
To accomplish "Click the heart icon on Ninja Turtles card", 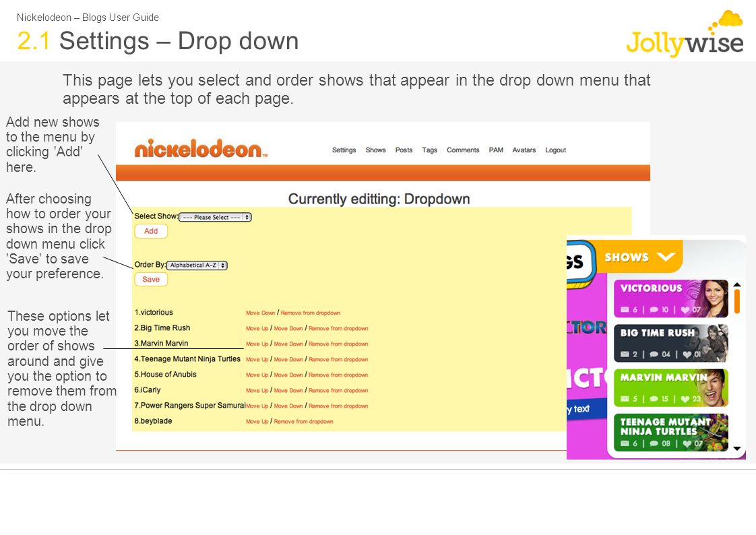I will (x=687, y=443).
